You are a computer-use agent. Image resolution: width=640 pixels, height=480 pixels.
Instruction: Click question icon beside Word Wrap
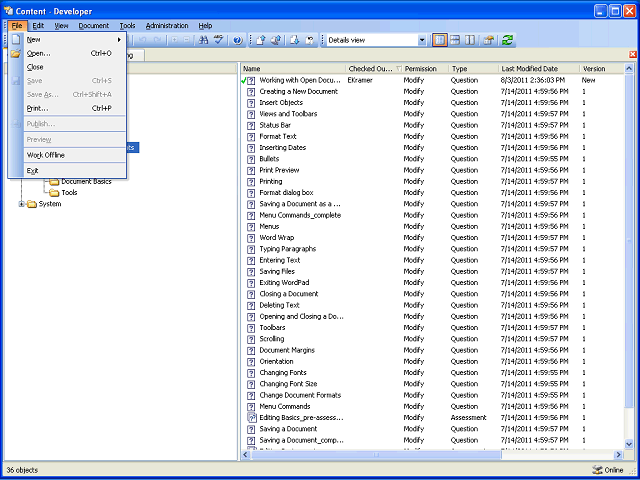point(251,238)
